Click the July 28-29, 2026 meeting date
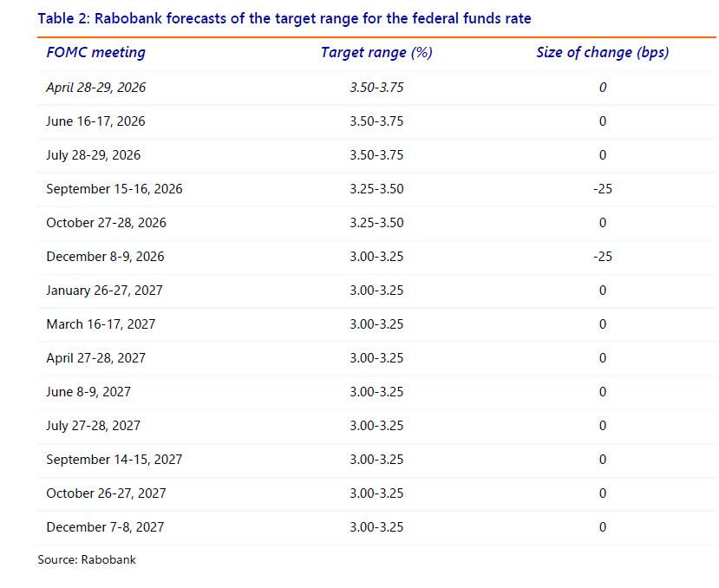 [x=93, y=155]
